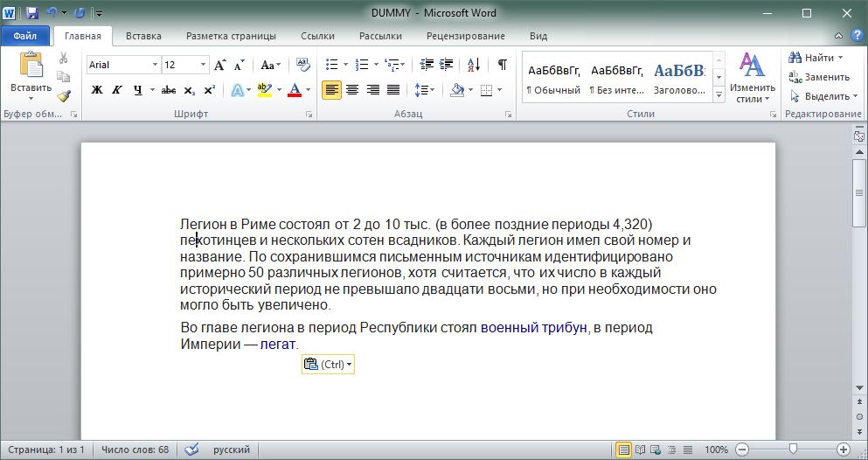Image resolution: width=868 pixels, height=460 pixels.
Task: Expand the Paste Options (Ctrl) dropdown
Action: point(328,365)
